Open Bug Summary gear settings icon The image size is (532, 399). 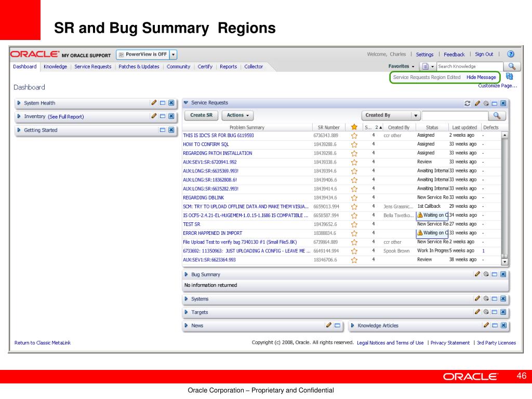pyautogui.click(x=486, y=274)
